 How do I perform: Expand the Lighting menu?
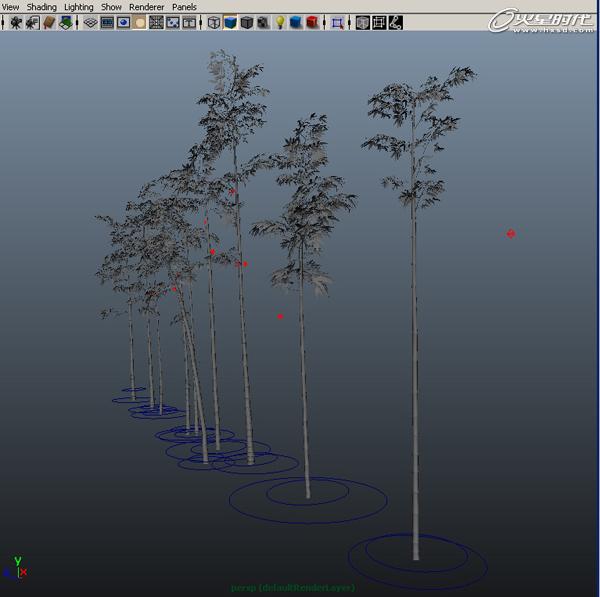coord(78,7)
